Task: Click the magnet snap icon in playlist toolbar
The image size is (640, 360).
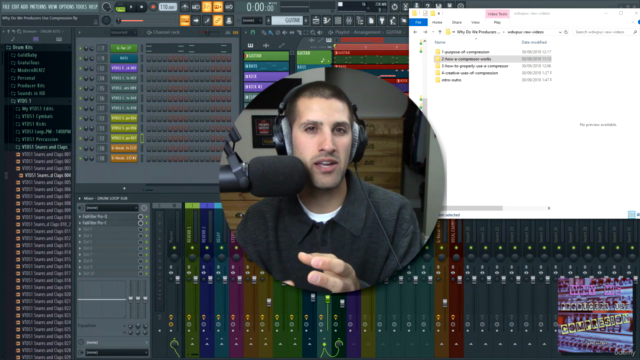Action: (253, 32)
